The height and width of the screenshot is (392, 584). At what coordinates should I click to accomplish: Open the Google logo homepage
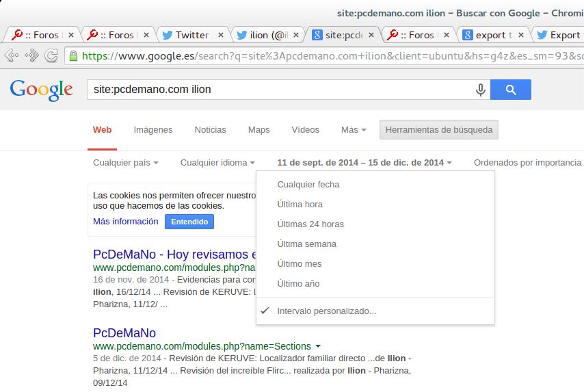(x=41, y=90)
